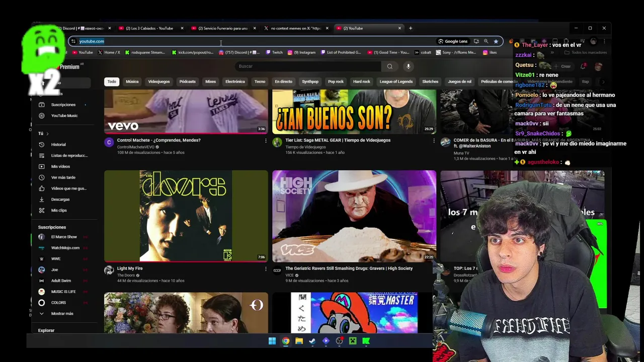This screenshot has width=644, height=362.
Task: Open OBS Studio from taskbar
Action: [x=339, y=341]
